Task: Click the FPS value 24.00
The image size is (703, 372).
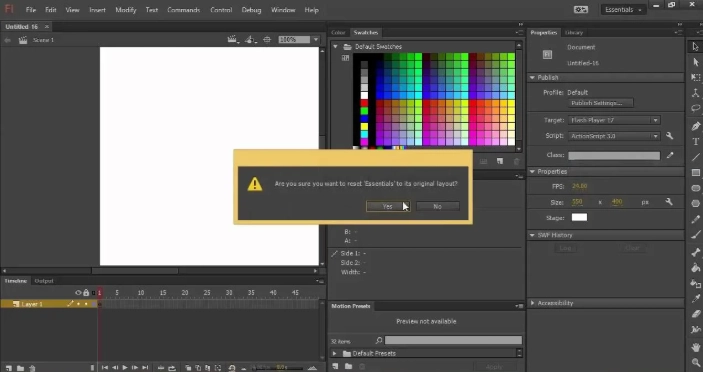Action: click(579, 186)
